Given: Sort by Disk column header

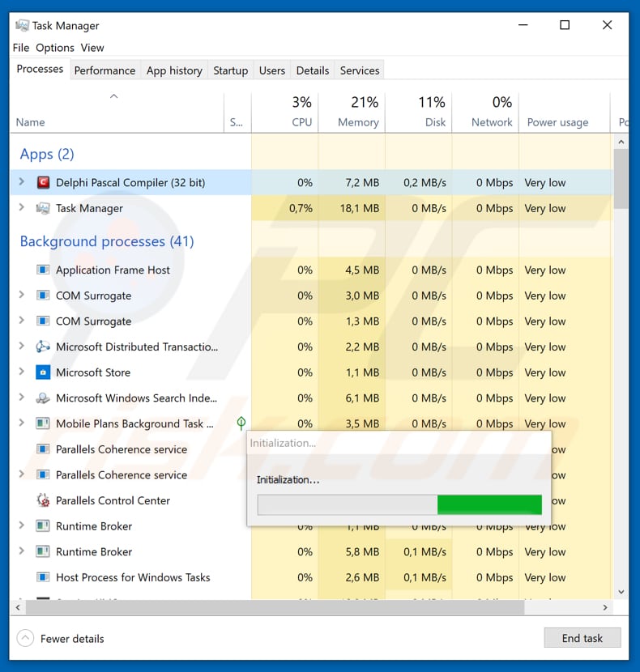Looking at the screenshot, I should (418, 113).
